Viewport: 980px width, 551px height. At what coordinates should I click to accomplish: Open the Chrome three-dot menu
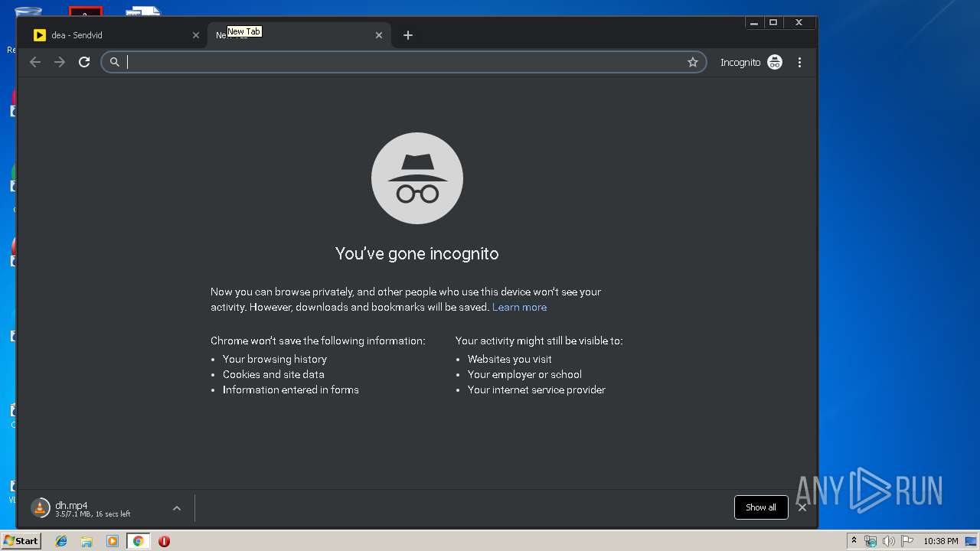[799, 62]
